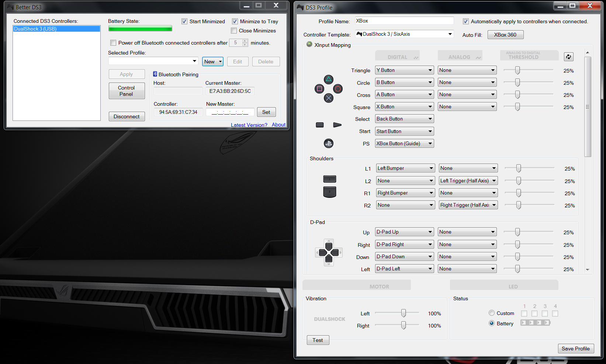The width and height of the screenshot is (606, 364).
Task: Open the Selected Profile dropdown
Action: tap(153, 61)
